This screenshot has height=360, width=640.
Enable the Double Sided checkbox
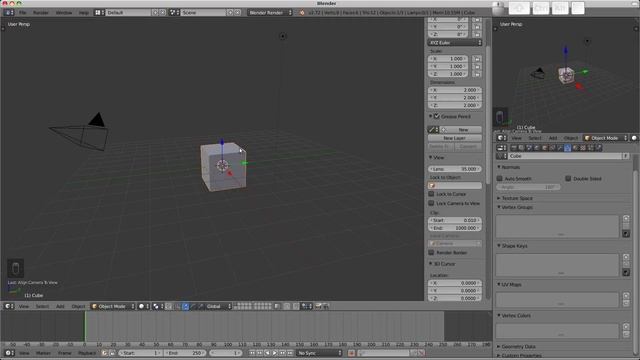pyautogui.click(x=568, y=178)
